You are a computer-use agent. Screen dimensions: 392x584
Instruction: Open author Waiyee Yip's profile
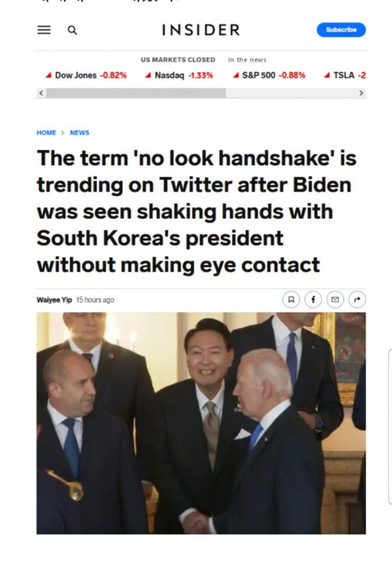[54, 300]
